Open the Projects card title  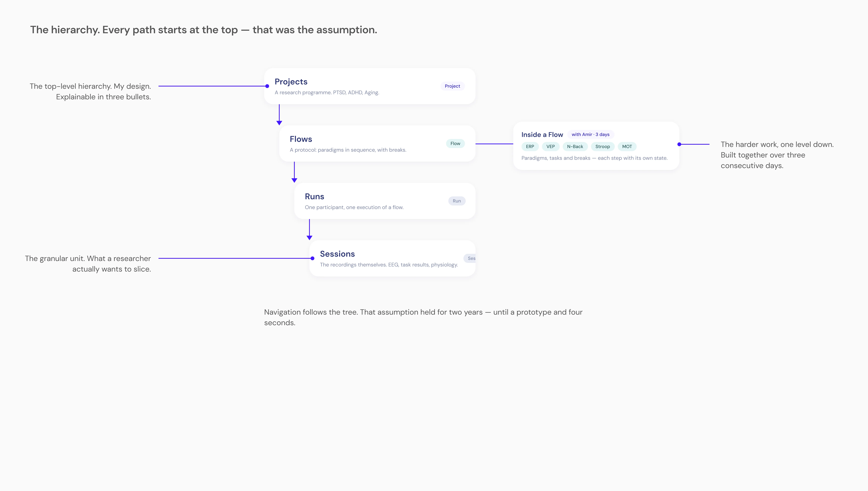(x=291, y=82)
